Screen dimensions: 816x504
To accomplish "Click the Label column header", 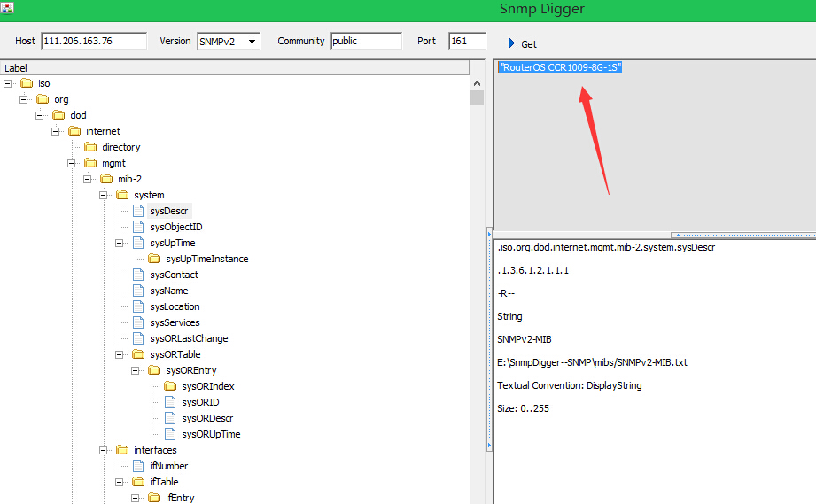I will 235,68.
